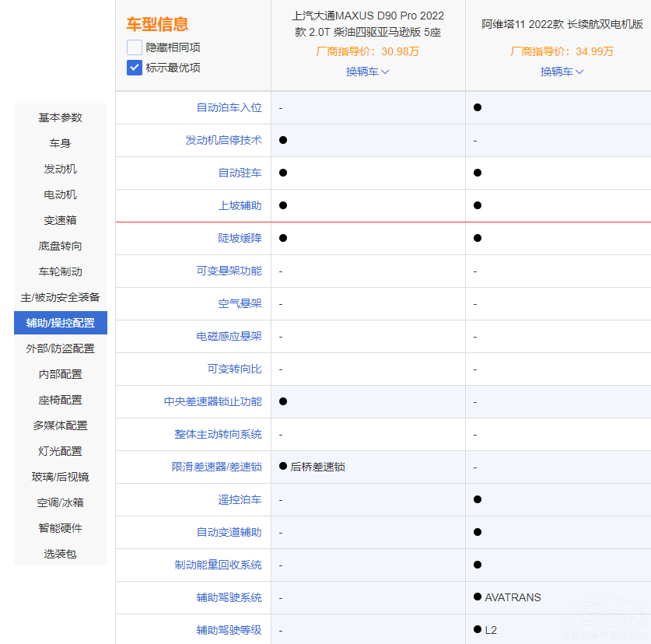
Task: Click the 辅助驾驶等级 row label
Action: pyautogui.click(x=229, y=630)
